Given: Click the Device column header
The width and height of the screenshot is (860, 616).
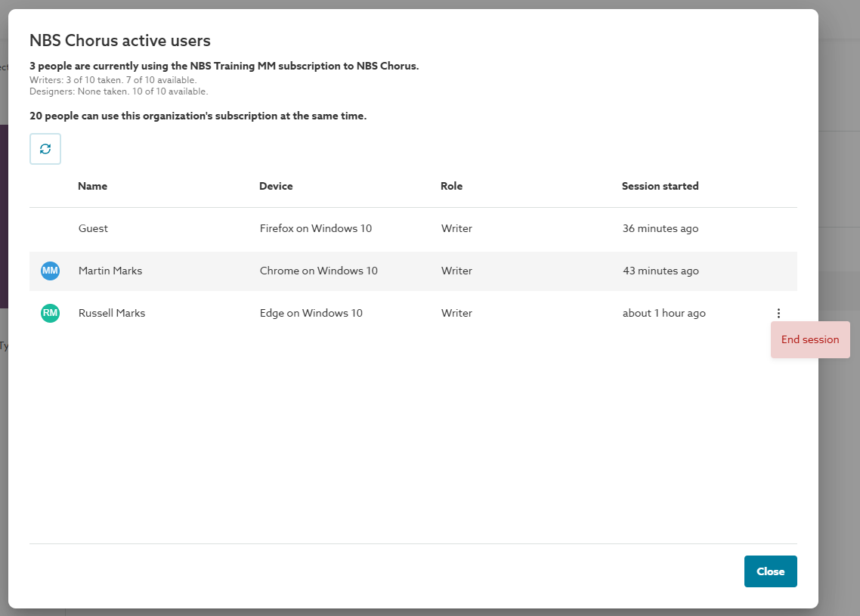Looking at the screenshot, I should click(x=276, y=186).
